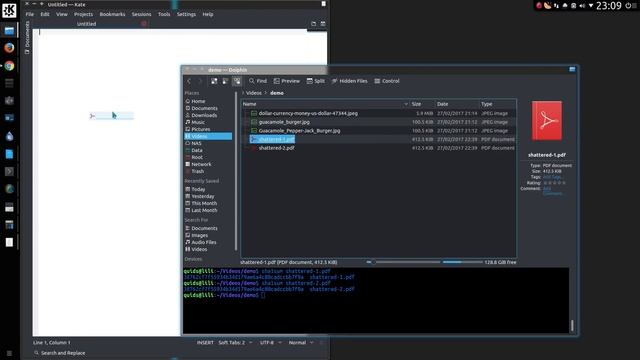The width and height of the screenshot is (640, 360).
Task: Click Videos in the breadcrumb path
Action: [253, 93]
